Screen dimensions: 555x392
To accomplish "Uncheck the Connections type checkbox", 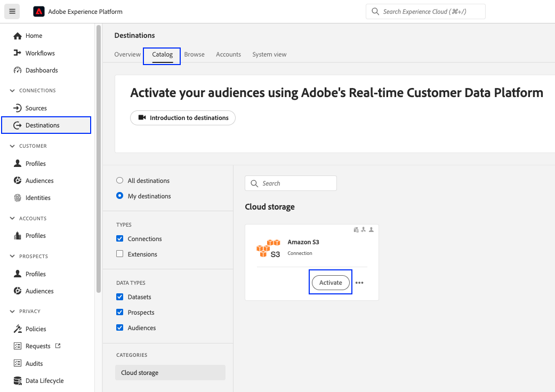I will click(x=119, y=239).
